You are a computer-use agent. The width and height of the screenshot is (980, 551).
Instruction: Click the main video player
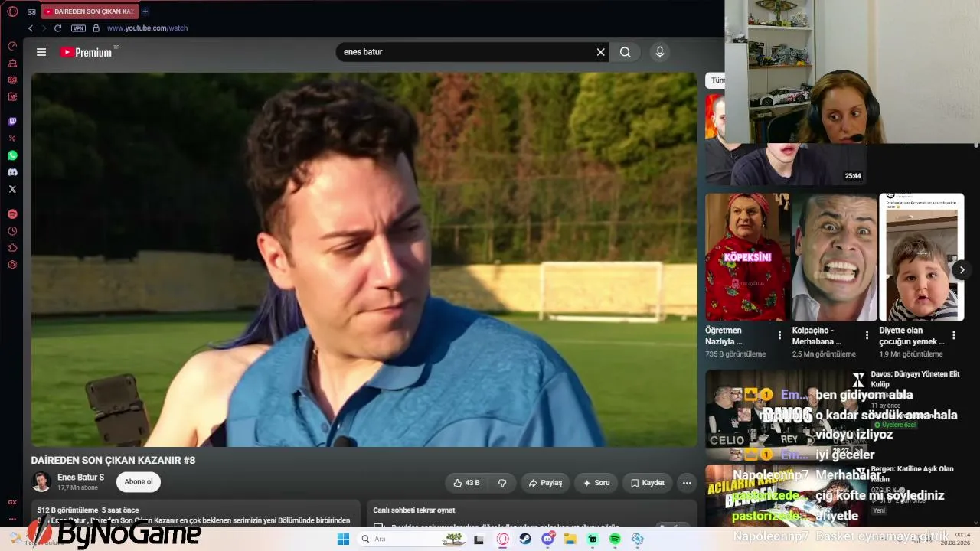click(x=364, y=259)
